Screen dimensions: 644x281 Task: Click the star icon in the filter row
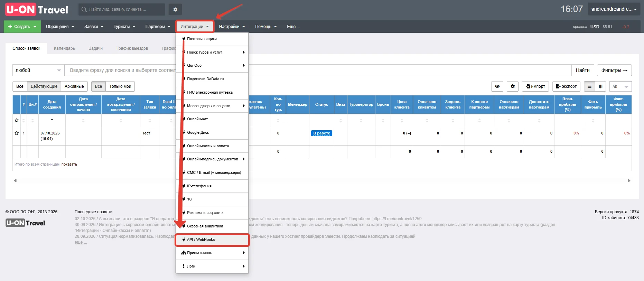17,120
